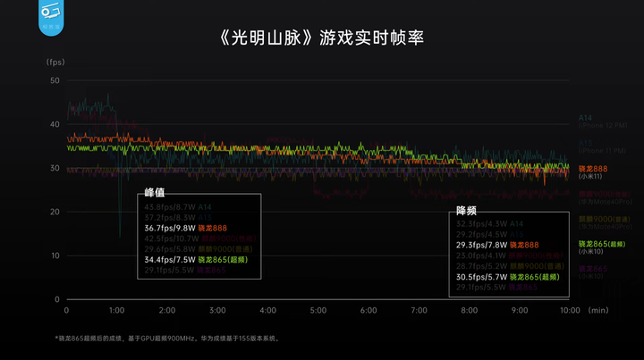Viewport: 644px width, 360px height.
Task: Select the 42.5fps/10.7W 麒麟9000 peak row
Action: [200, 239]
